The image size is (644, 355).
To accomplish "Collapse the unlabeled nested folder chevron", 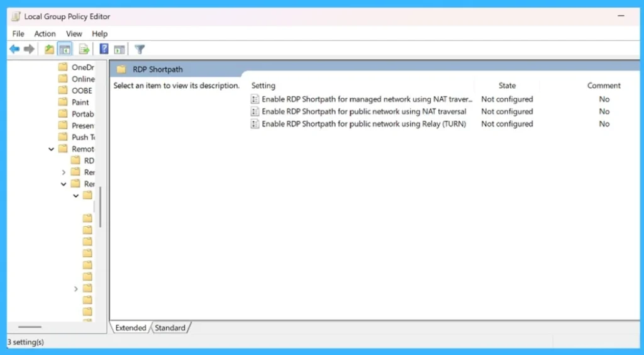I will point(76,196).
